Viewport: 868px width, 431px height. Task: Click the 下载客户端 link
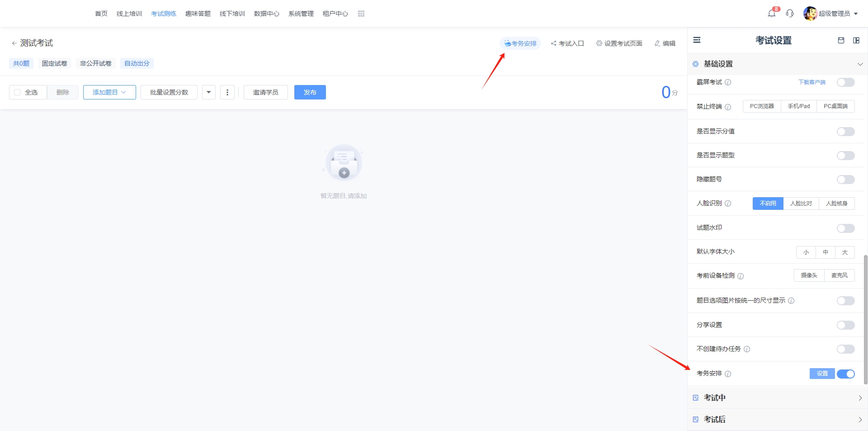click(x=811, y=82)
